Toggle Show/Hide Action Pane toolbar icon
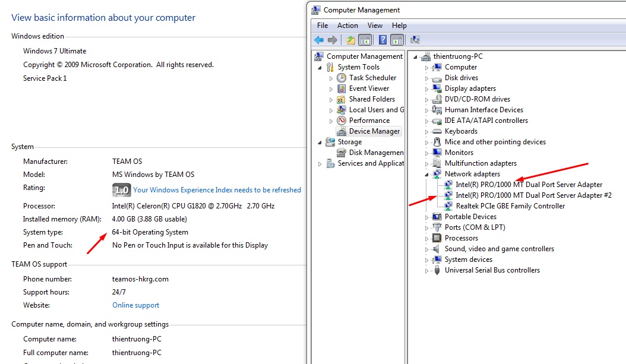This screenshot has height=364, width=626. pyautogui.click(x=397, y=40)
